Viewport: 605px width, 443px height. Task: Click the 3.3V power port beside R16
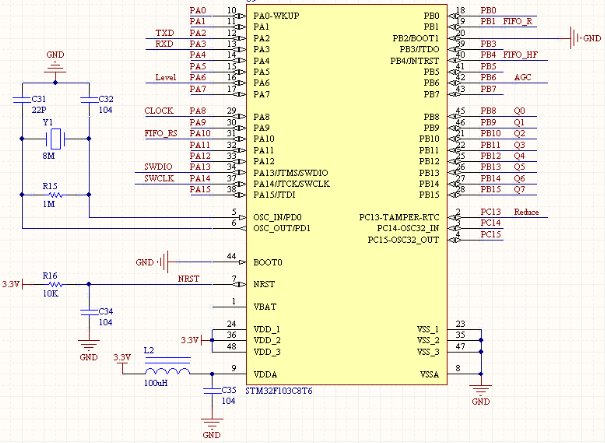click(x=13, y=284)
